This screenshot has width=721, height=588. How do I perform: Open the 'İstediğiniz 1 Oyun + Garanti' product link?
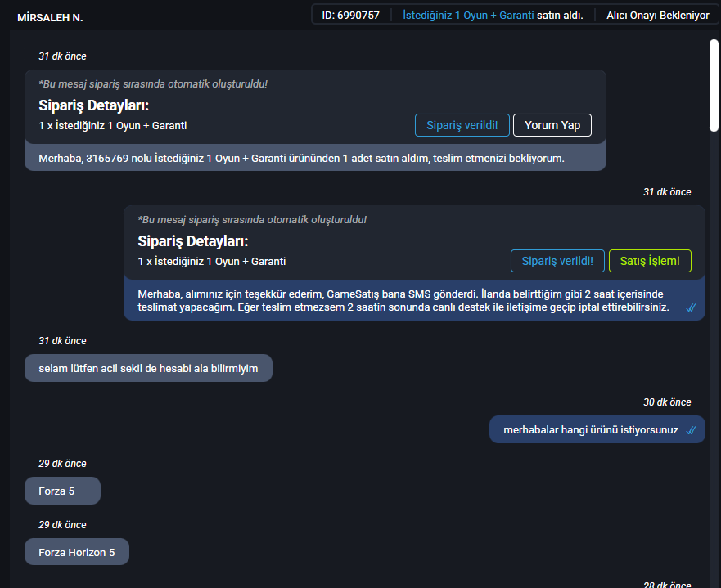pos(468,16)
